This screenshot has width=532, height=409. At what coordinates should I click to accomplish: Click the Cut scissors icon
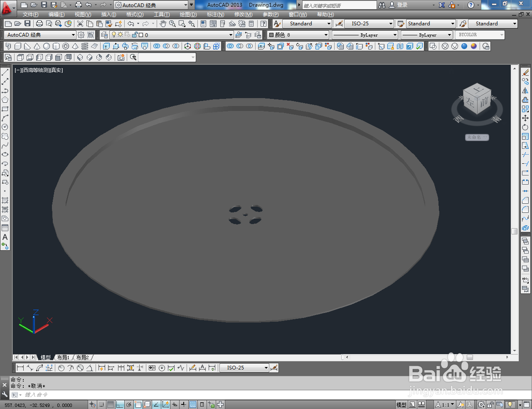(x=80, y=24)
